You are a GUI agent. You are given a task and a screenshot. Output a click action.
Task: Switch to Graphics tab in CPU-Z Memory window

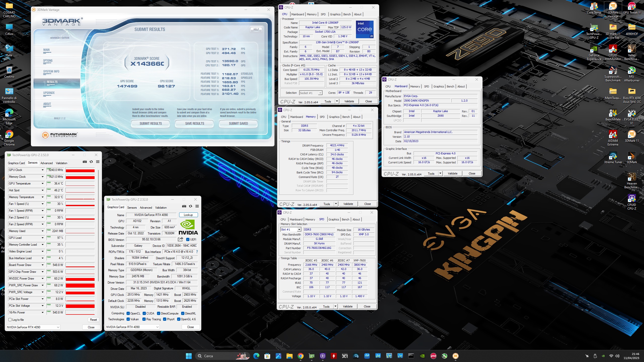click(334, 117)
